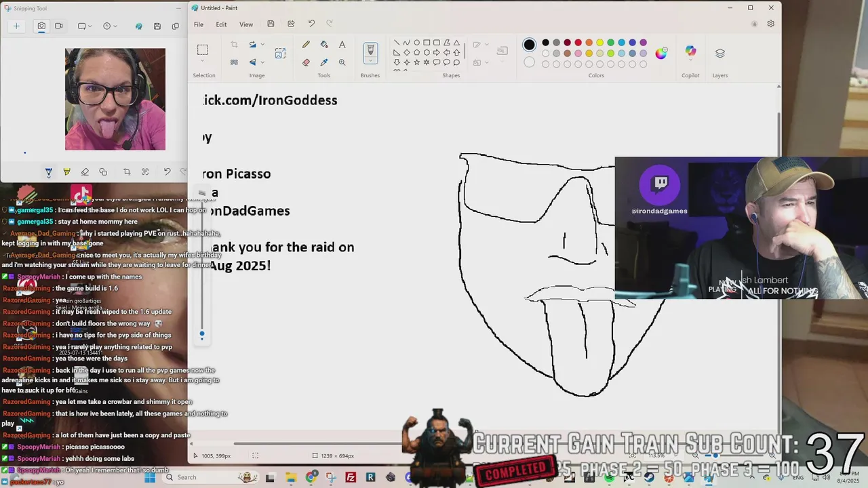The width and height of the screenshot is (868, 488).
Task: Open the Edit colors wheel
Action: click(x=661, y=53)
